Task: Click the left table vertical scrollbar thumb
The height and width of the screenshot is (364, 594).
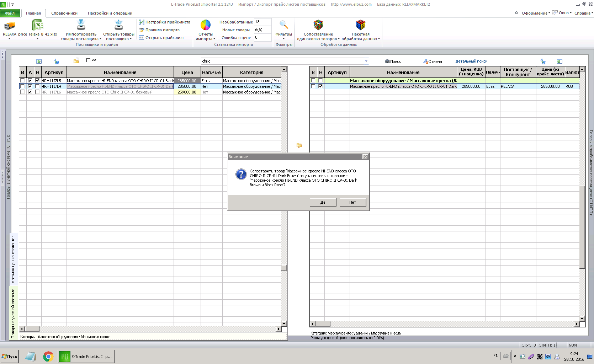Action: 284,268
